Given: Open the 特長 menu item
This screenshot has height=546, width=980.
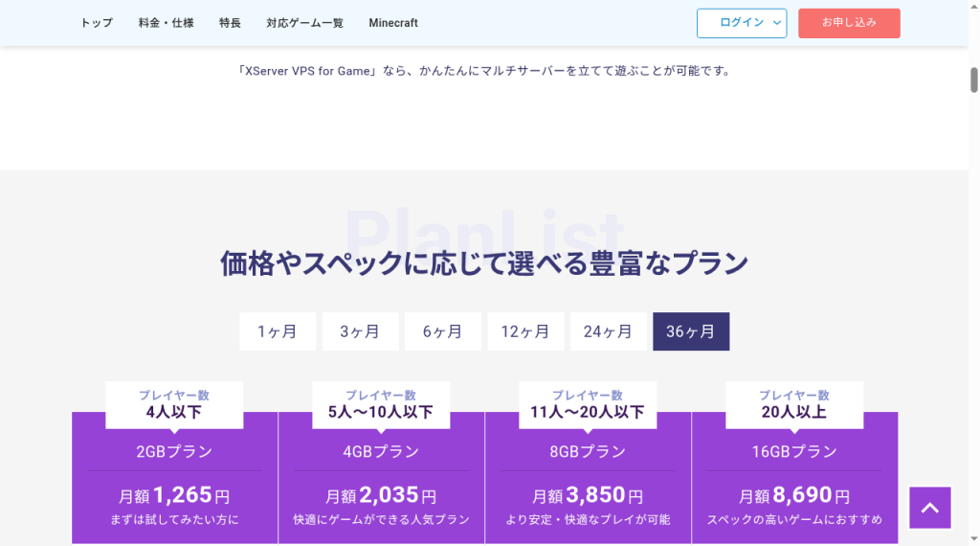Looking at the screenshot, I should point(230,23).
